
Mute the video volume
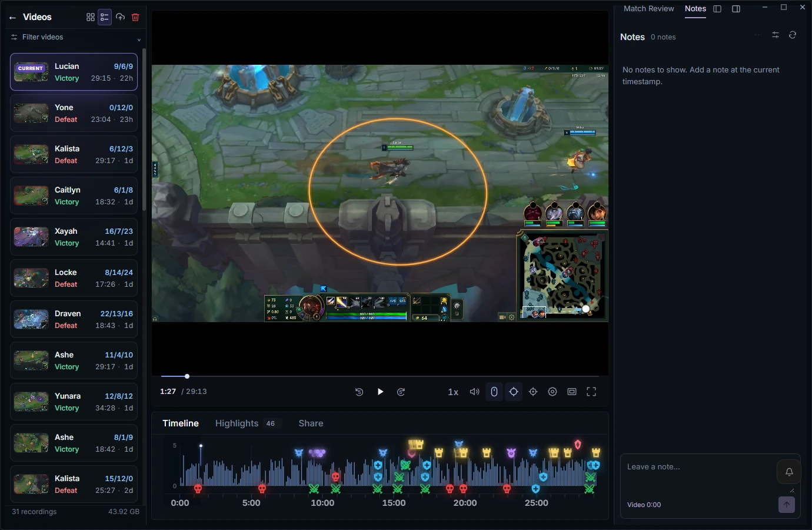click(x=474, y=392)
